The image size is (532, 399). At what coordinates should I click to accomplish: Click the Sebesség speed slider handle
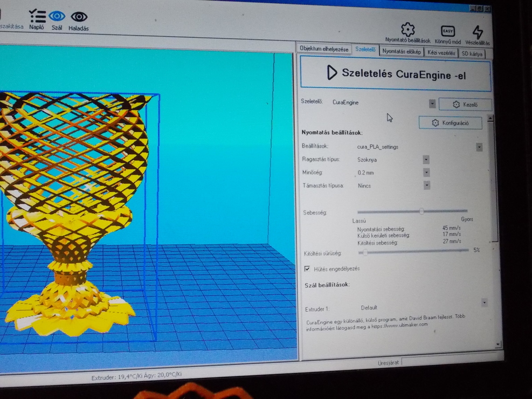point(422,211)
